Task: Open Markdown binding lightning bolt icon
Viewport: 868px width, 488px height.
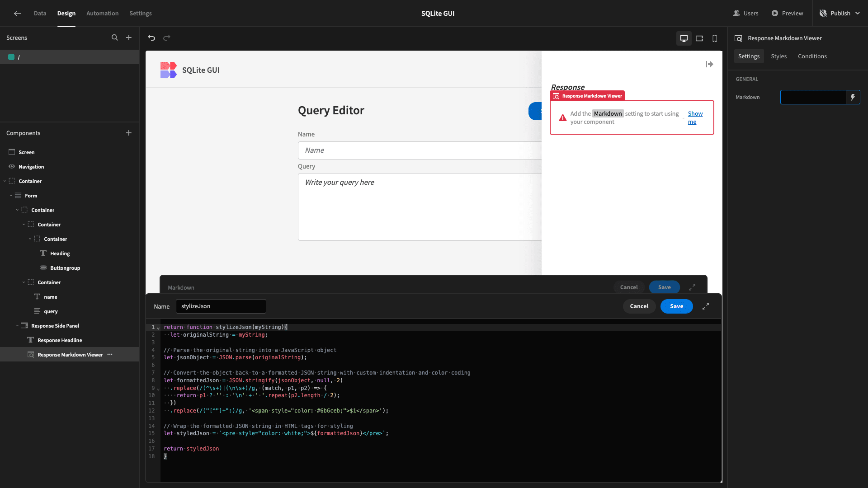Action: click(853, 97)
